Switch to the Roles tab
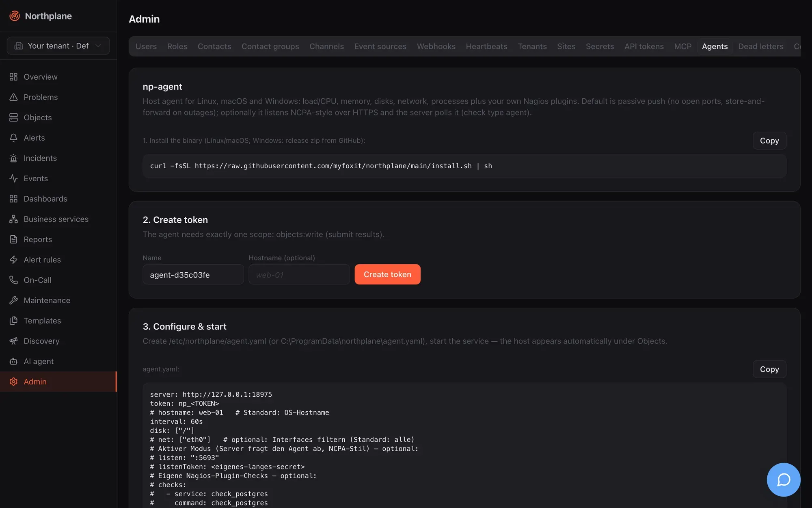812x508 pixels. (x=177, y=46)
